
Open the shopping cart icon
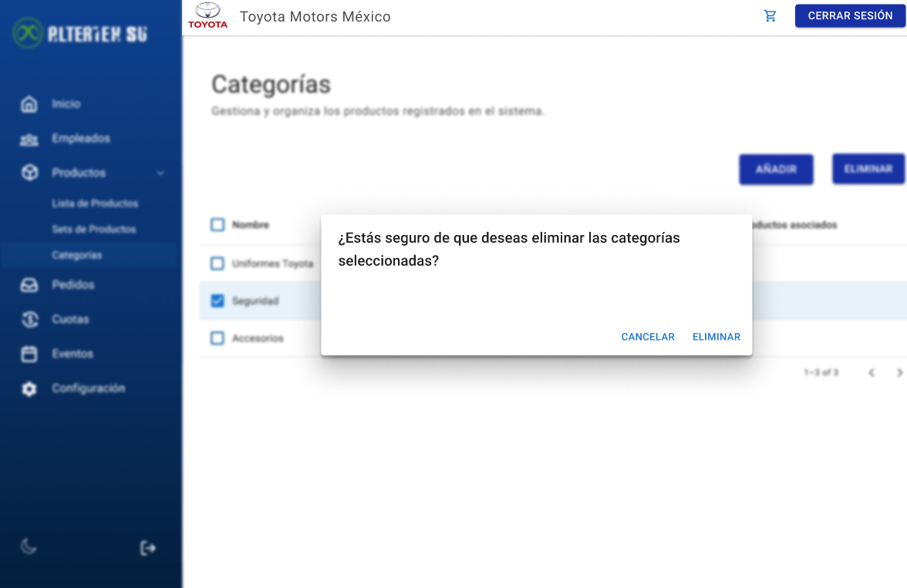770,16
